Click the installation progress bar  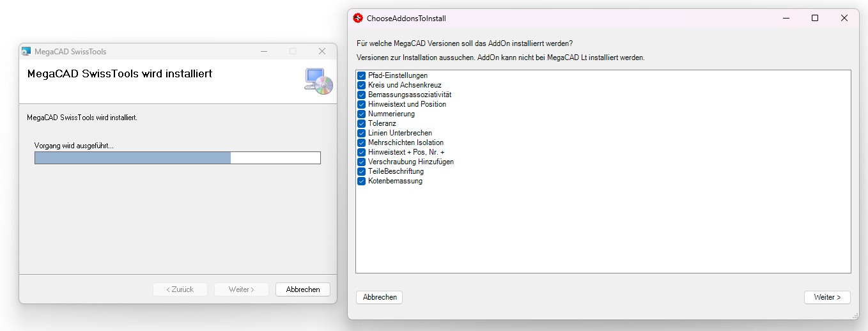(177, 158)
